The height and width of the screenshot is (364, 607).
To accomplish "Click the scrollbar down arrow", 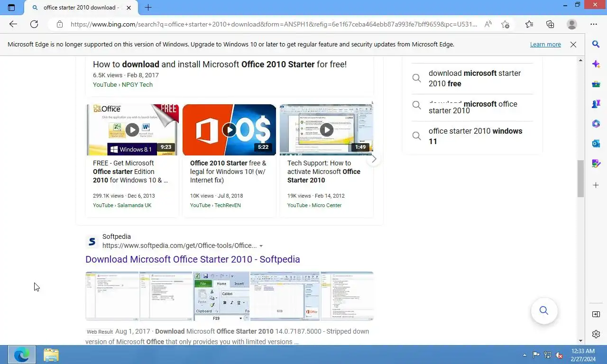I will pos(580,341).
